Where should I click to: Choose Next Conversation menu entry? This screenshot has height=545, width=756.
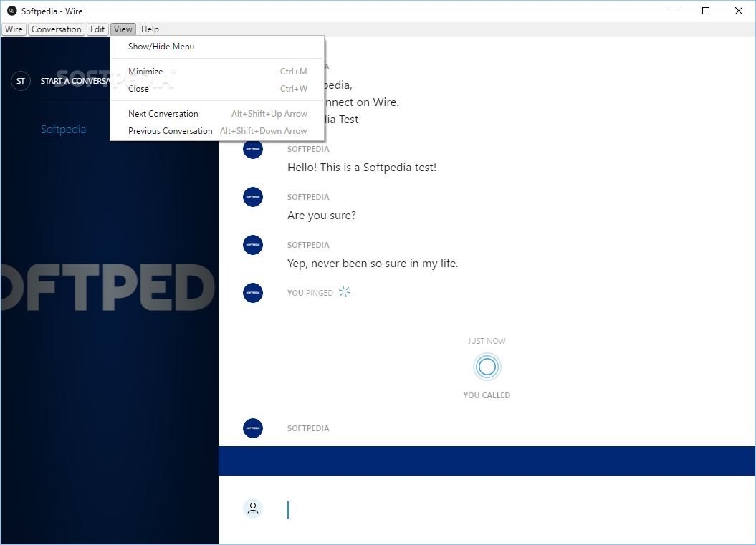point(217,114)
